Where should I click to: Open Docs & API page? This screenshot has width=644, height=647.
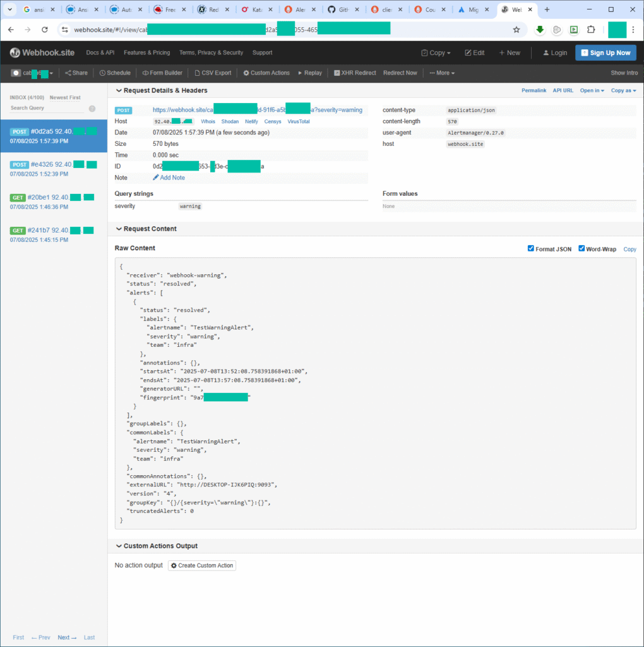click(100, 53)
